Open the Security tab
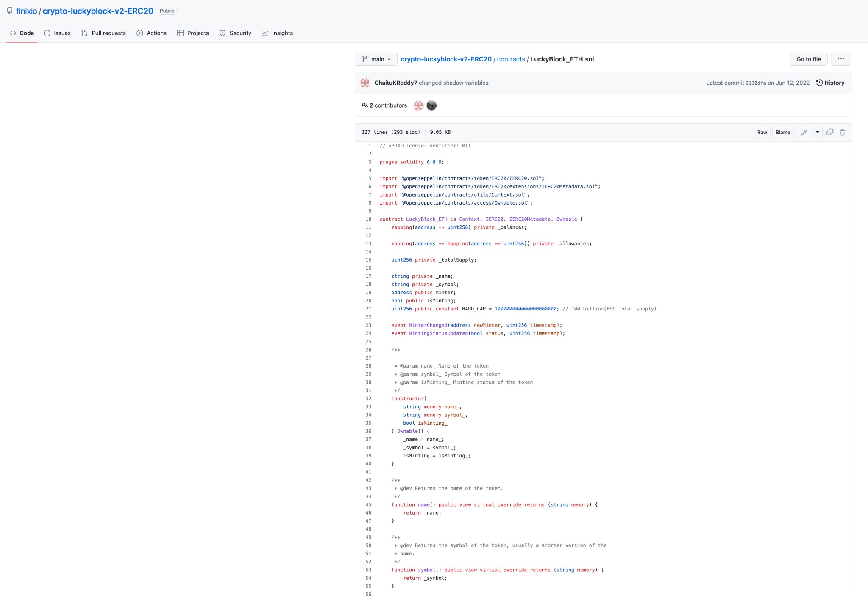Image resolution: width=868 pixels, height=598 pixels. coord(235,33)
